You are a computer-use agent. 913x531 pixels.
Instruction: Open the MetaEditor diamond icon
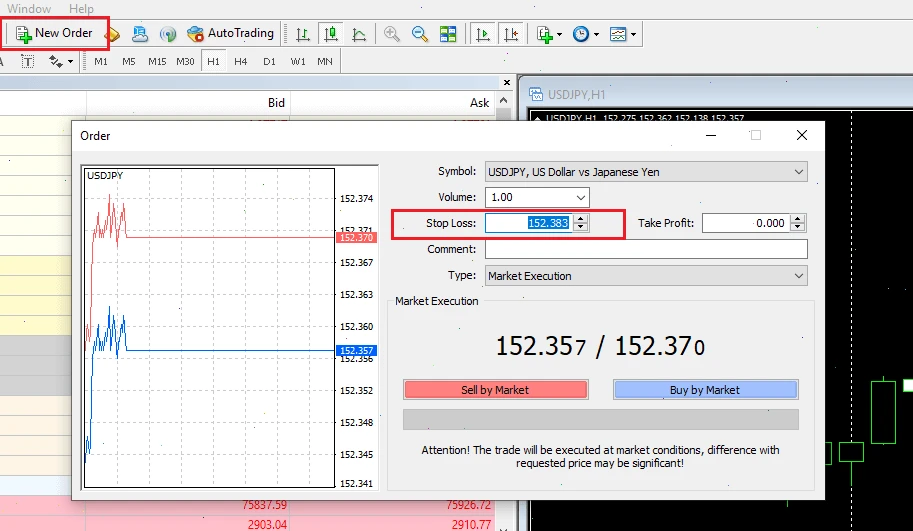114,34
